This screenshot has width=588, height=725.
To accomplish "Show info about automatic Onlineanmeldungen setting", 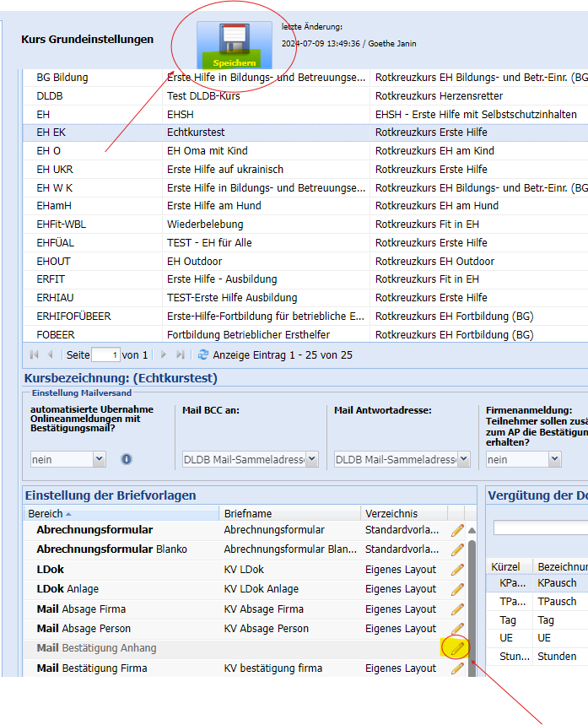I will [x=127, y=459].
